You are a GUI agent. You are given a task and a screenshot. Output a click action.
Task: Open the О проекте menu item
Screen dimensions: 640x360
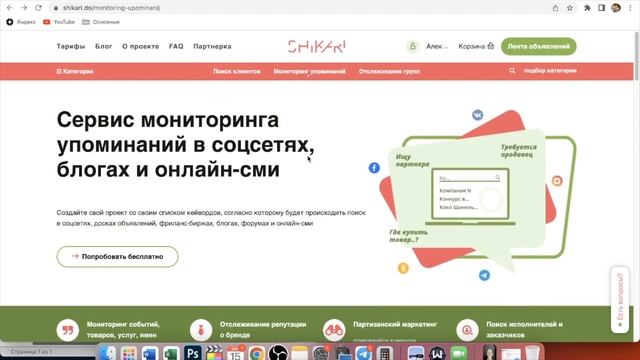tap(140, 46)
